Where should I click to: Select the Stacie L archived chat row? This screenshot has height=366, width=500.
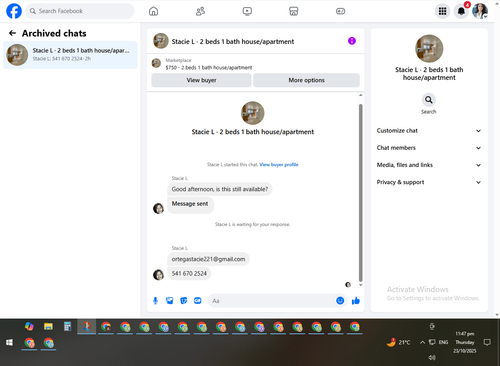point(70,55)
